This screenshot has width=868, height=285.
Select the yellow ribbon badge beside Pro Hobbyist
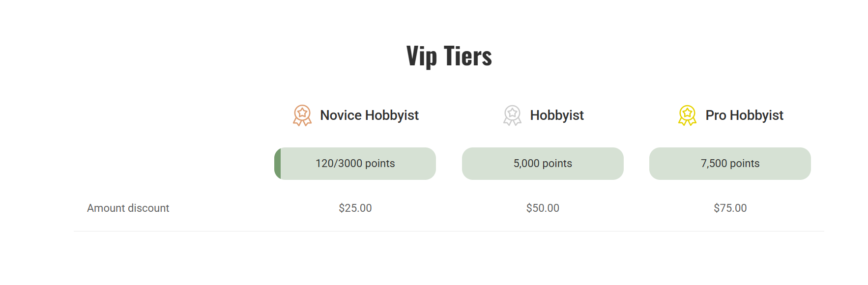(x=687, y=115)
